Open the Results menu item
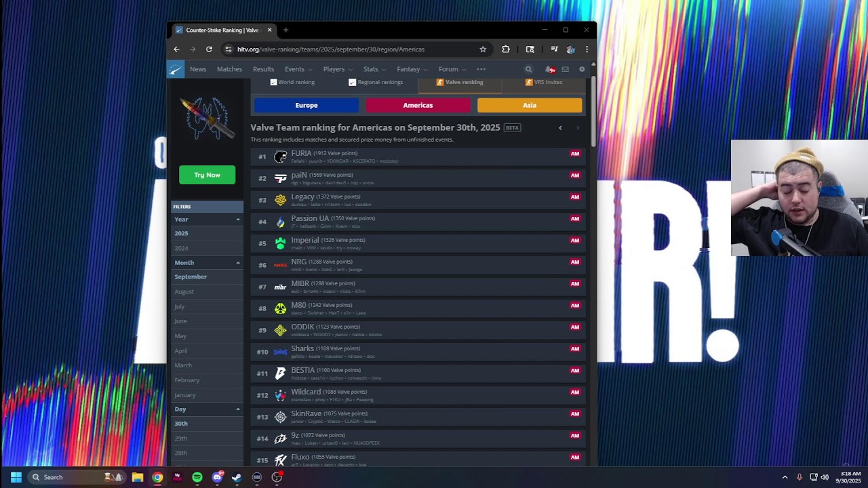The width and height of the screenshot is (868, 488). (263, 69)
